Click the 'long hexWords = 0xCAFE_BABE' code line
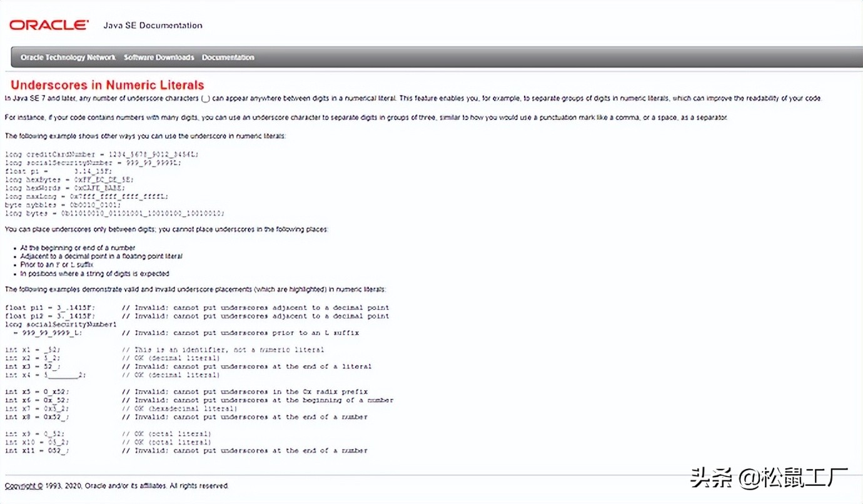Screen dimensions: 863x504 (x=65, y=188)
